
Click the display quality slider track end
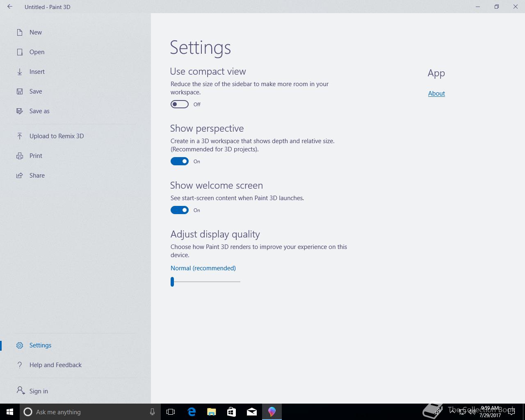(x=240, y=282)
